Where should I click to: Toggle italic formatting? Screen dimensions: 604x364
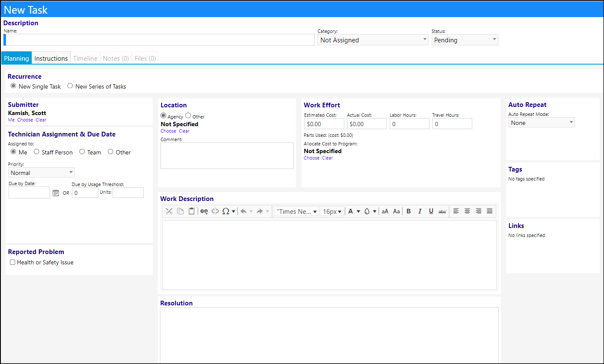pos(420,211)
